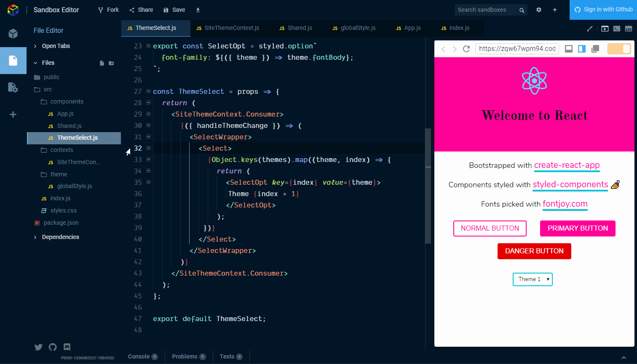
Task: Open the Theme 1 dropdown
Action: [533, 279]
